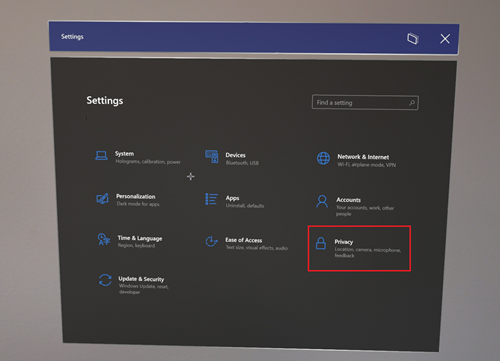Open Privacy settings label
Screen dimensions: 500x361
tap(344, 242)
